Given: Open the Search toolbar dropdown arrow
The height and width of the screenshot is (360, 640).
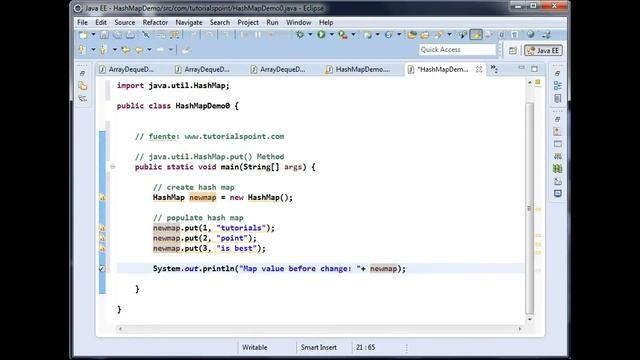Looking at the screenshot, I should pos(449,35).
